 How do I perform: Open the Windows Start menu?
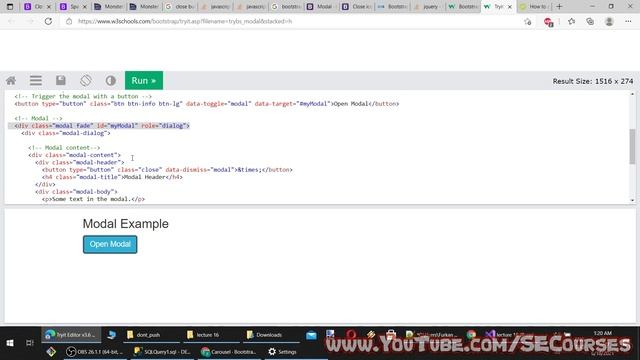tap(10, 343)
